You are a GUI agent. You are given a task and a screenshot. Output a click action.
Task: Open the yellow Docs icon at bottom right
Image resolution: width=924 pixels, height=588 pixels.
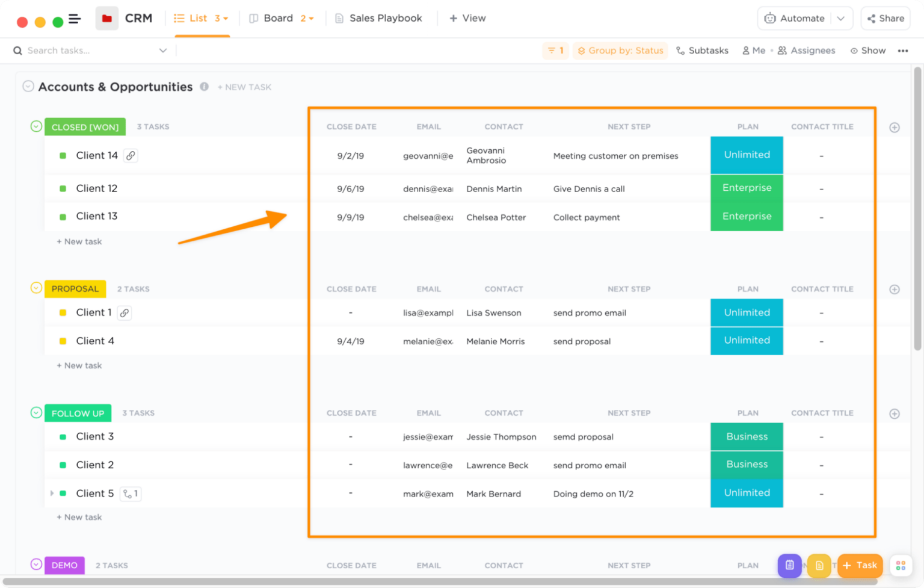coord(819,566)
